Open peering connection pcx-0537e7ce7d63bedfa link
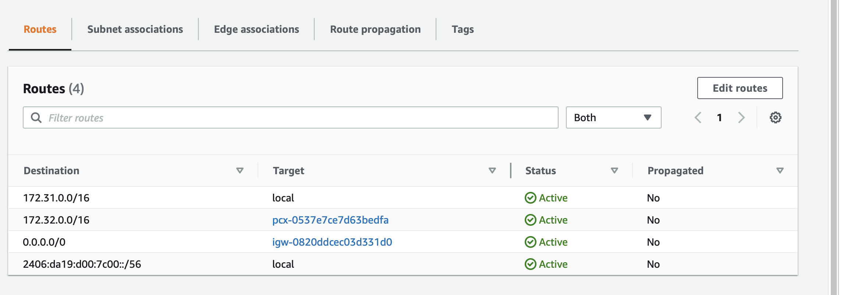The width and height of the screenshot is (868, 295). click(330, 220)
